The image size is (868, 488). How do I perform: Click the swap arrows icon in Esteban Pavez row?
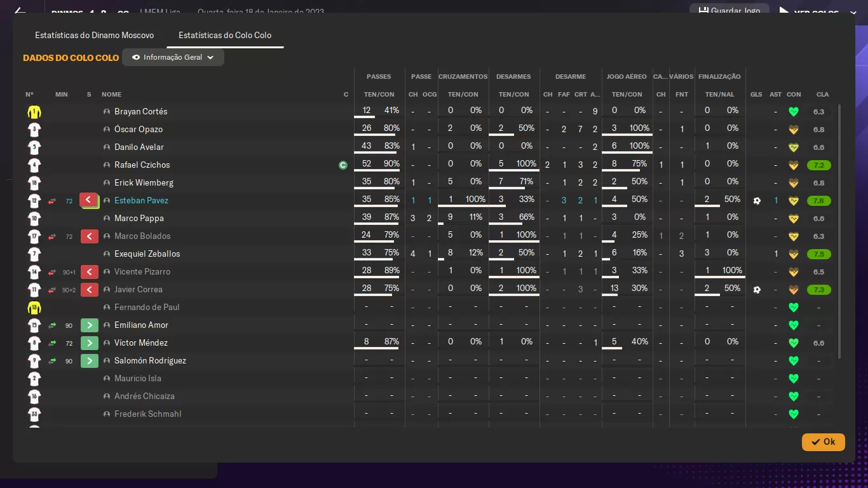pyautogui.click(x=52, y=201)
